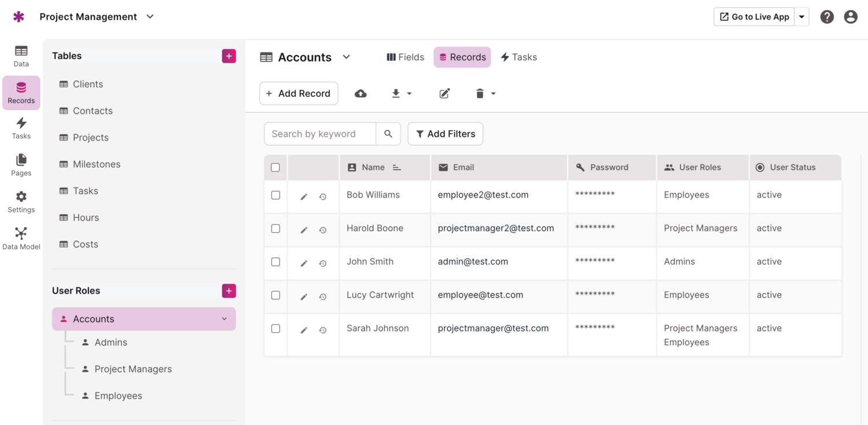Image resolution: width=868 pixels, height=425 pixels.
Task: Open Data Model in the left sidebar
Action: (21, 238)
